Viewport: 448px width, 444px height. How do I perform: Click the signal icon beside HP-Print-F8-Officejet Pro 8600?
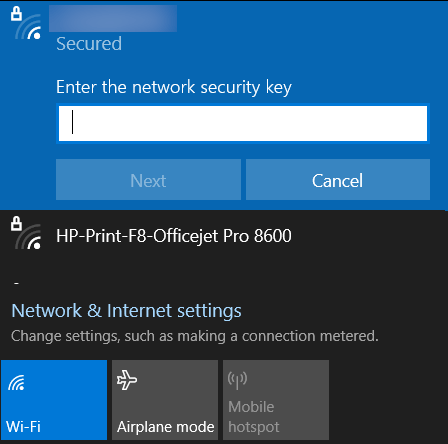(x=28, y=237)
